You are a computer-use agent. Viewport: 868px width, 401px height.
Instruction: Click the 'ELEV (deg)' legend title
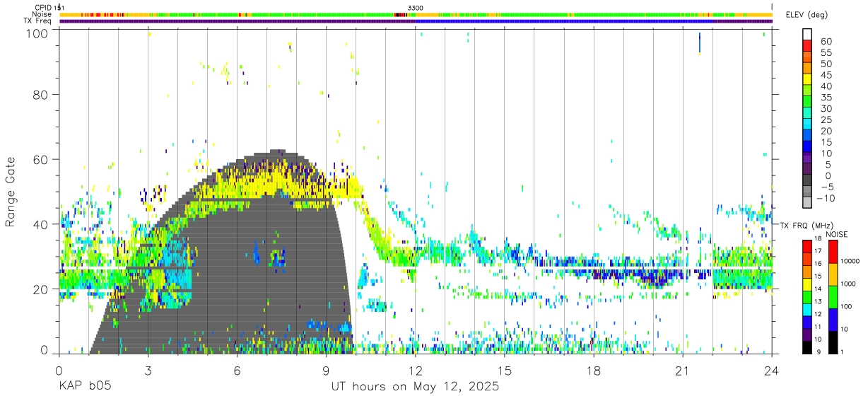click(807, 15)
